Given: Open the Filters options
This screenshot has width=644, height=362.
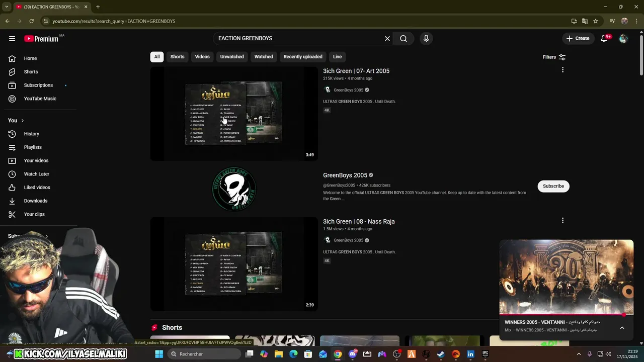Looking at the screenshot, I should click(554, 57).
